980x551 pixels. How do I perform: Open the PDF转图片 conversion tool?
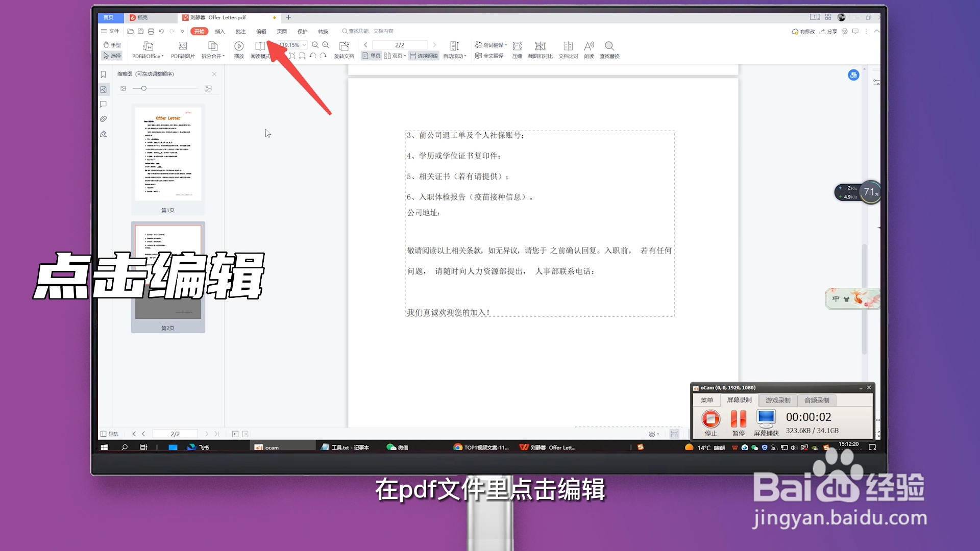(x=183, y=48)
